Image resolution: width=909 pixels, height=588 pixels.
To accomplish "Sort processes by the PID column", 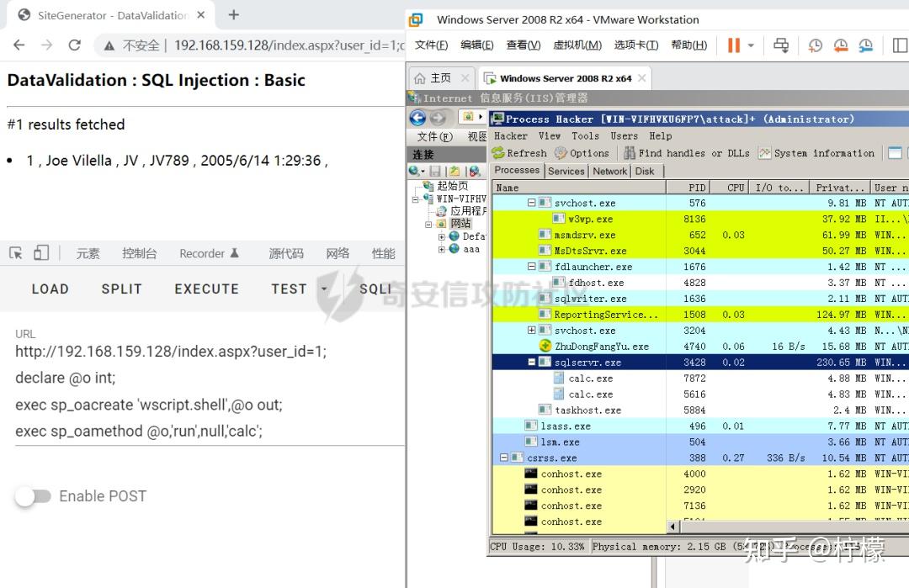I will pos(688,187).
